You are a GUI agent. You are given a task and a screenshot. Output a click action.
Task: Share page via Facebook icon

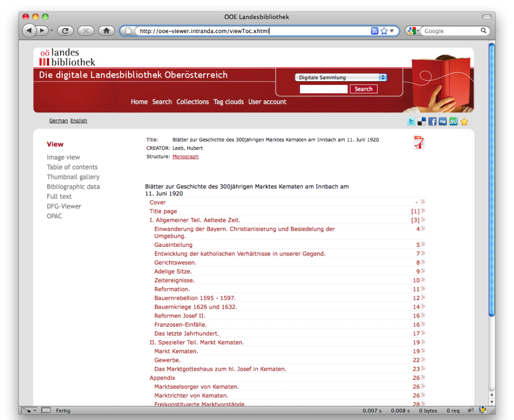432,121
